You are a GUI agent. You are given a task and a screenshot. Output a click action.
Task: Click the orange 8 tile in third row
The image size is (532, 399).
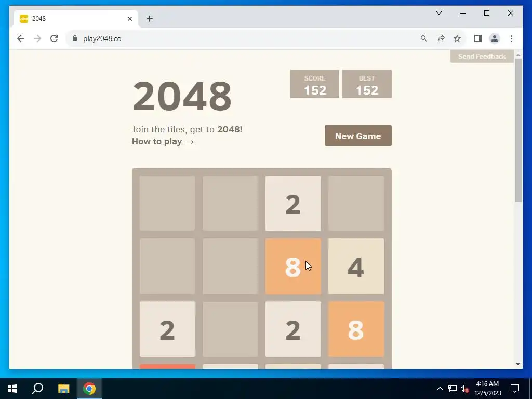[356, 329]
